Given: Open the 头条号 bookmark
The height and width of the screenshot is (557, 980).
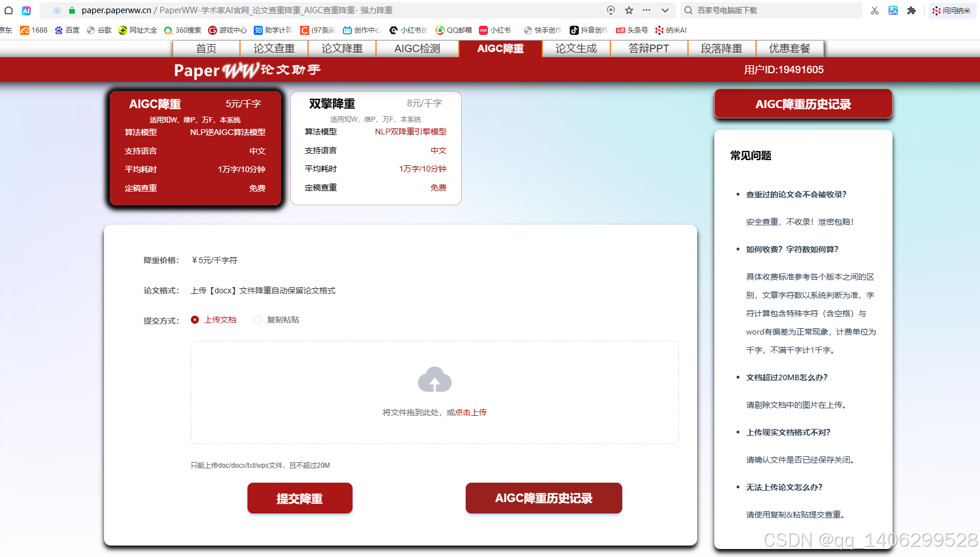Looking at the screenshot, I should [x=632, y=30].
